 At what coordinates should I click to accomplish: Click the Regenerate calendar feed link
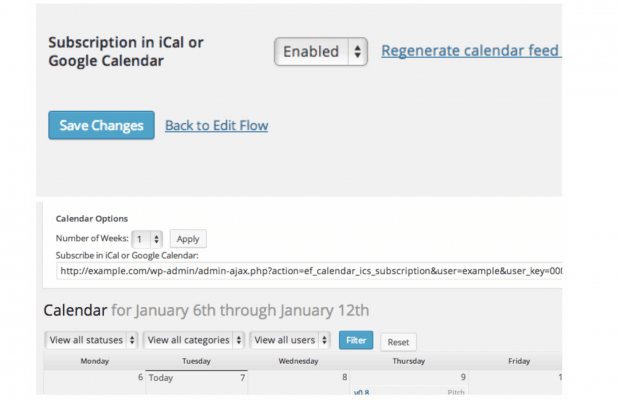pos(471,51)
